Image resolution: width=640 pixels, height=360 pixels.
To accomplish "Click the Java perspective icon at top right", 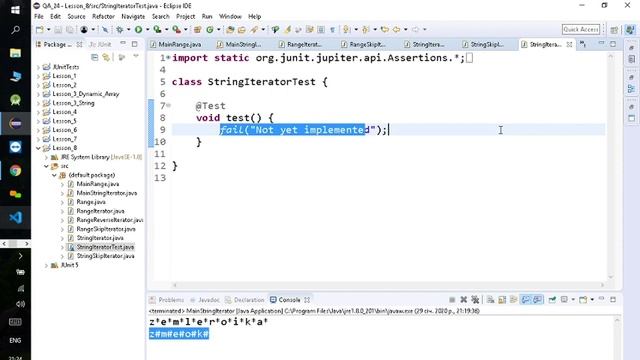I will tap(630, 29).
